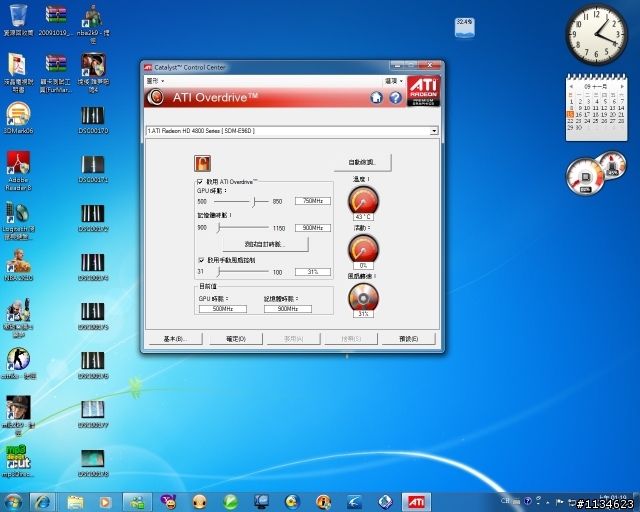The image size is (640, 512).
Task: Click the memory clock slider handle
Action: tap(218, 228)
